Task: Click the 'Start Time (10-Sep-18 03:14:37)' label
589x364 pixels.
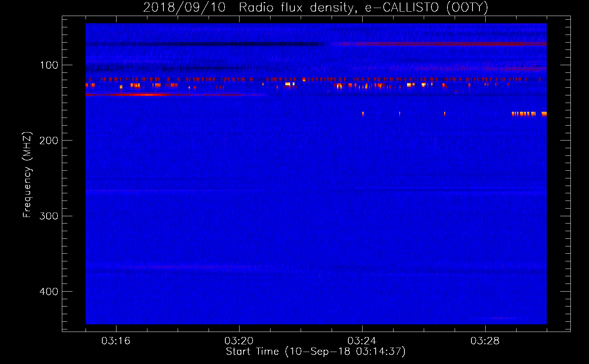Action: (x=316, y=352)
